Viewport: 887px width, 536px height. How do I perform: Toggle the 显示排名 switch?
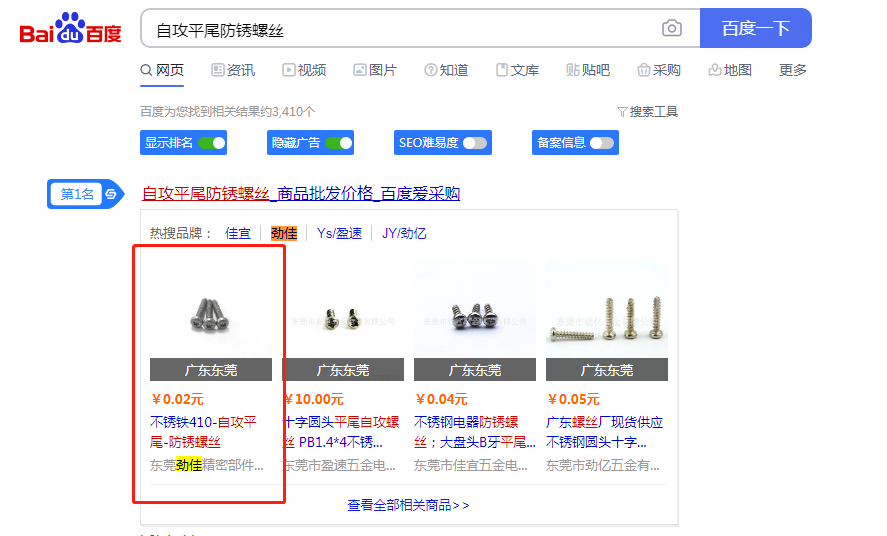click(212, 142)
